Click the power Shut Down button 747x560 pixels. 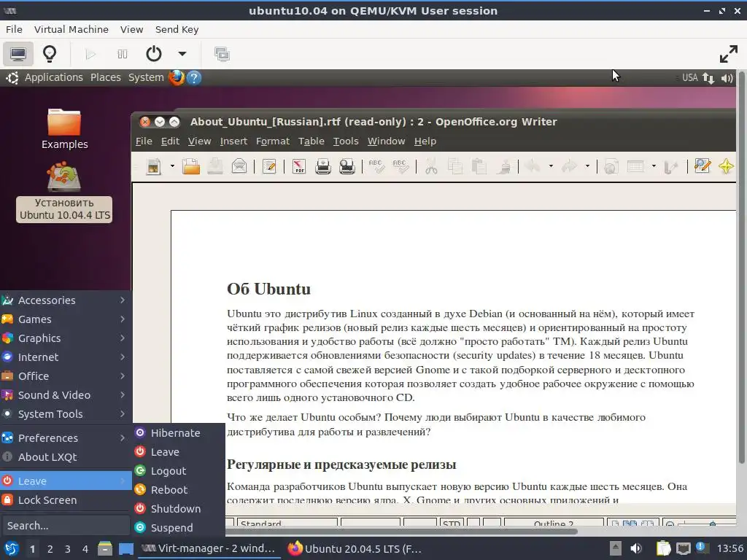click(x=153, y=54)
